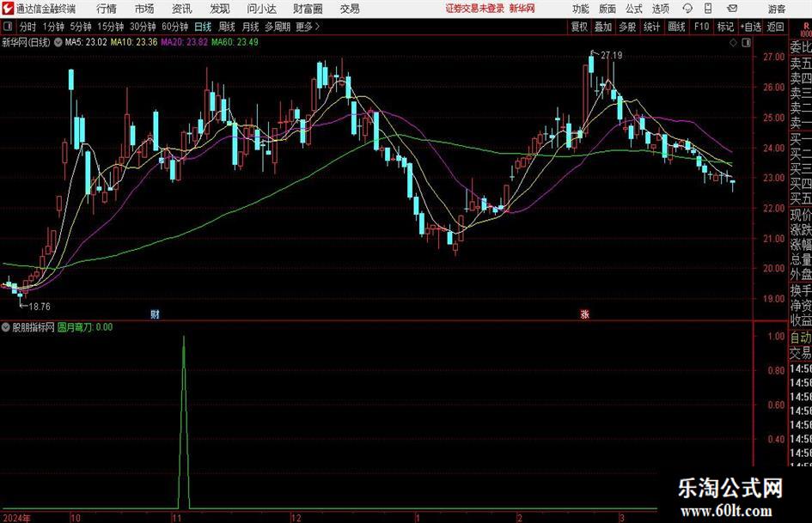Click the 涨 marker under the chart
This screenshot has height=523, width=812.
(584, 314)
